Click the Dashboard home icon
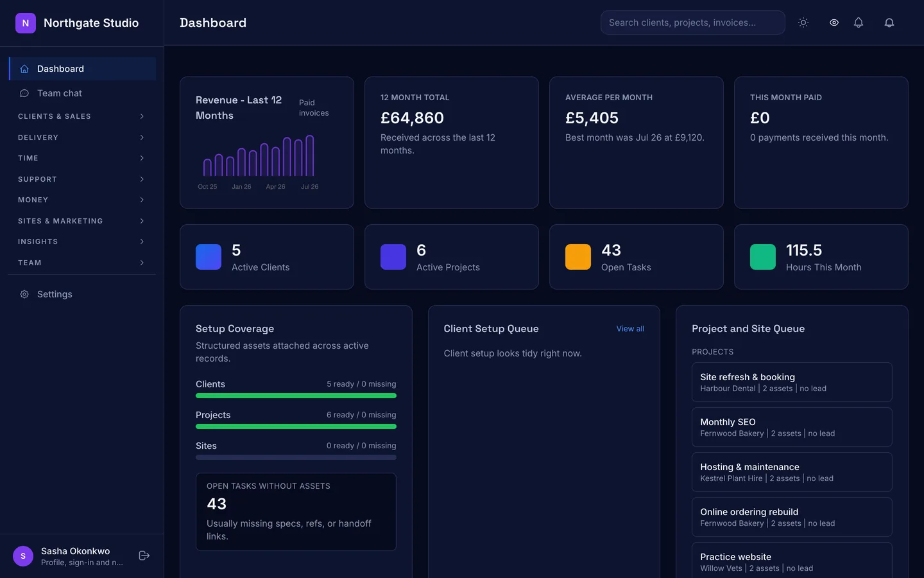The image size is (924, 578). [x=24, y=69]
